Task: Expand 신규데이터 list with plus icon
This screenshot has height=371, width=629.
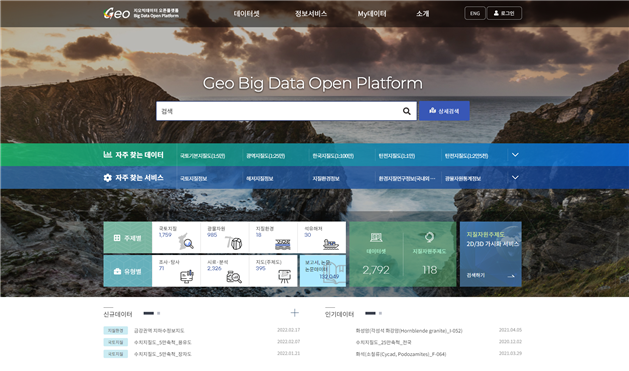Action: (x=294, y=313)
